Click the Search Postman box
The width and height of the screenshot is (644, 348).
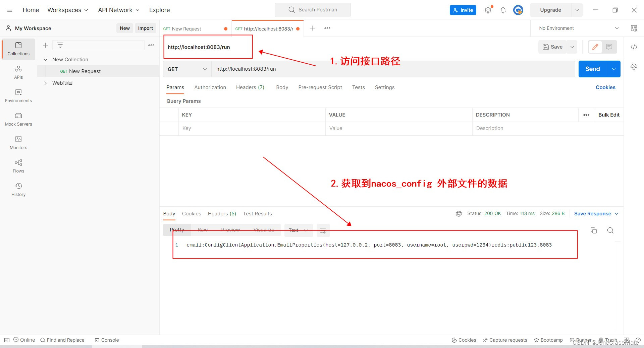(x=313, y=10)
